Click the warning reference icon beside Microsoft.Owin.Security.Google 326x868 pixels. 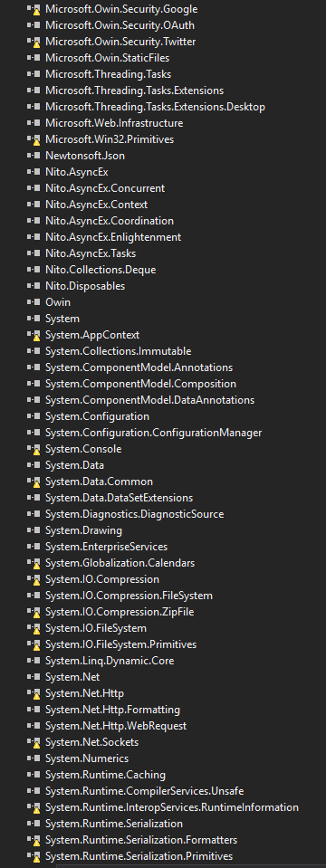[x=34, y=9]
